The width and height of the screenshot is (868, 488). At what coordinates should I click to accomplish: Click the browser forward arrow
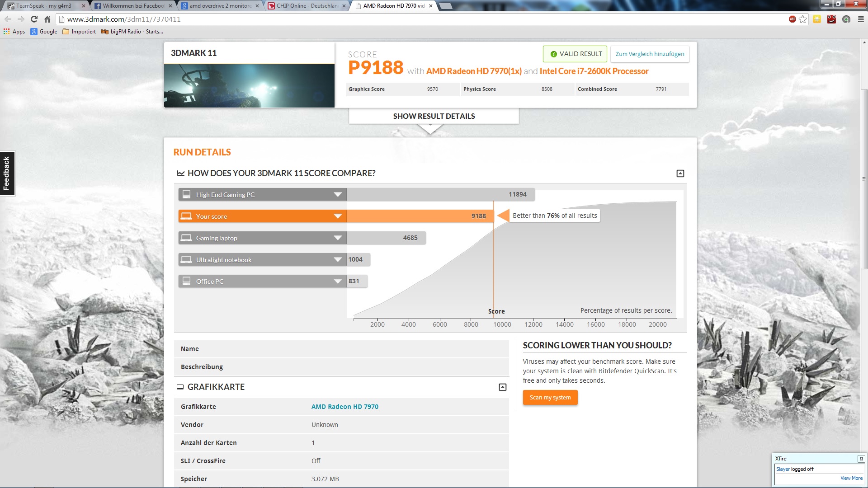click(21, 19)
